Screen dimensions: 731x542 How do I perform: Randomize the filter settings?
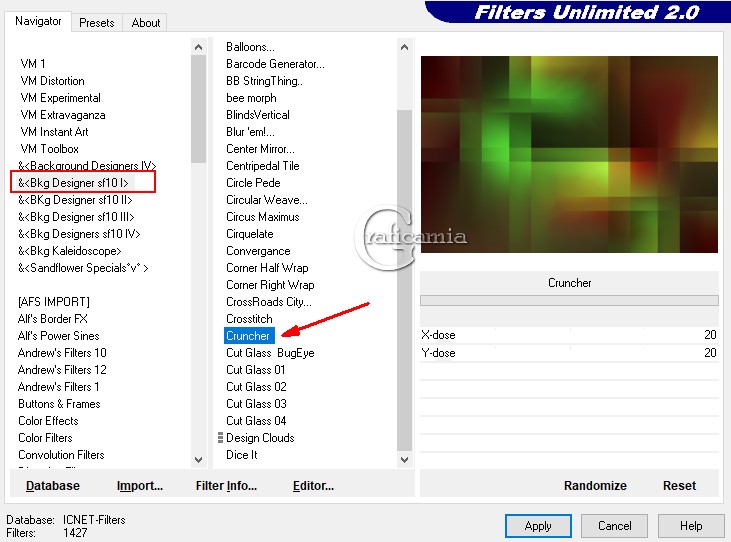click(595, 485)
